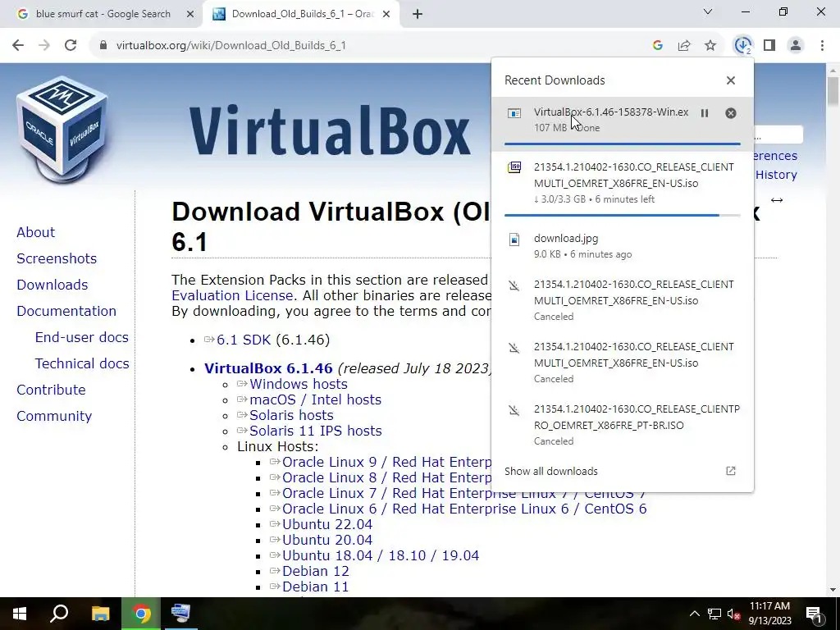The height and width of the screenshot is (630, 840).
Task: Click macOS / Intel hosts link
Action: [x=316, y=400]
